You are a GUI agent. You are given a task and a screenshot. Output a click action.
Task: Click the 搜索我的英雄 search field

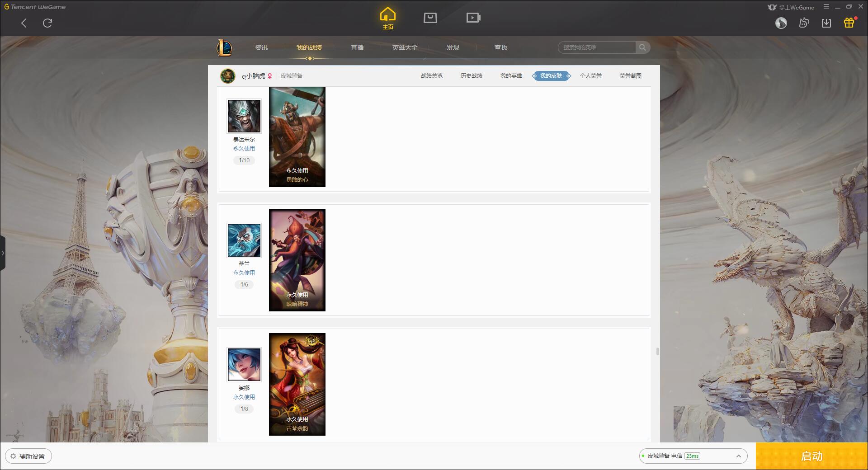[597, 47]
